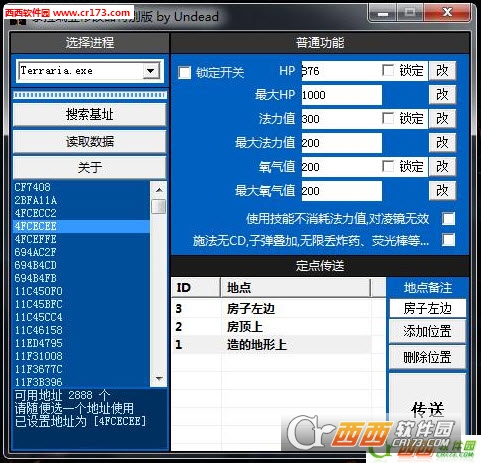This screenshot has height=463, width=481.
Task: Select address 694B4FB in the list
Action: click(81, 278)
